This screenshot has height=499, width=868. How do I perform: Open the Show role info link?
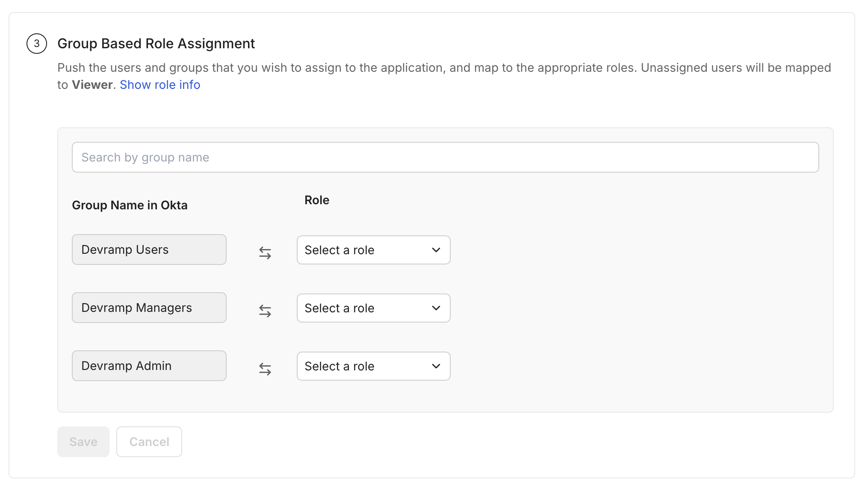(x=160, y=85)
